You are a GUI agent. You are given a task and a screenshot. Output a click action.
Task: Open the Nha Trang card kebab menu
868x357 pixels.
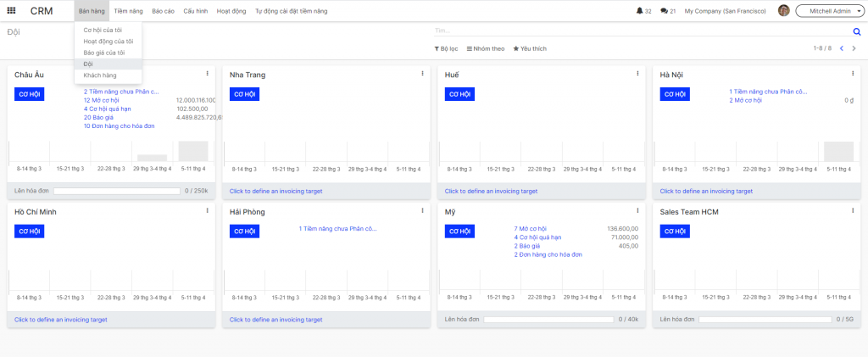422,73
